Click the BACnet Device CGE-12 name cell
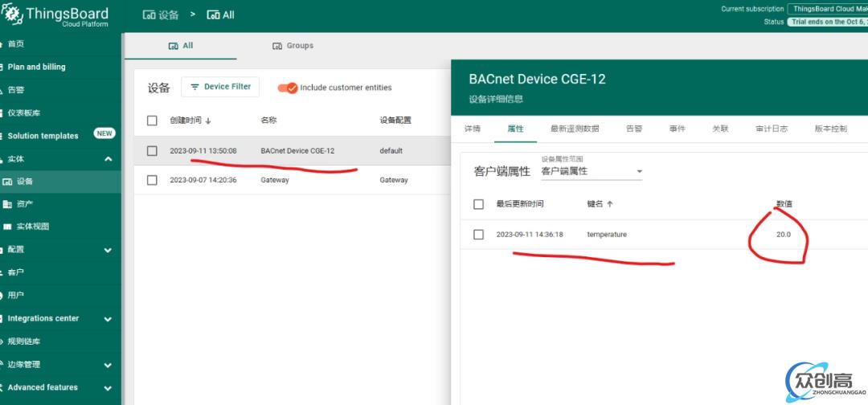The height and width of the screenshot is (405, 868). tap(297, 150)
